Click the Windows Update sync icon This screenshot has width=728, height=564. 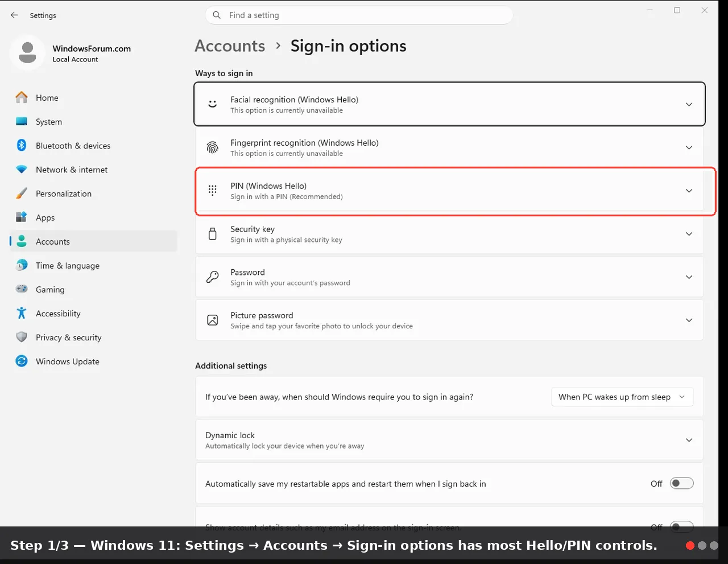point(22,361)
